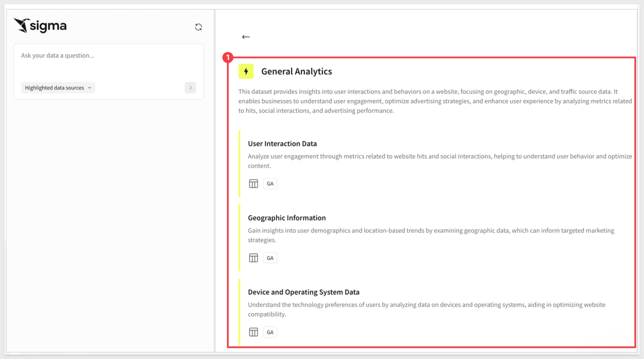Click the yellow lightning bolt General Analytics icon
The image size is (644, 359).
coord(246,71)
